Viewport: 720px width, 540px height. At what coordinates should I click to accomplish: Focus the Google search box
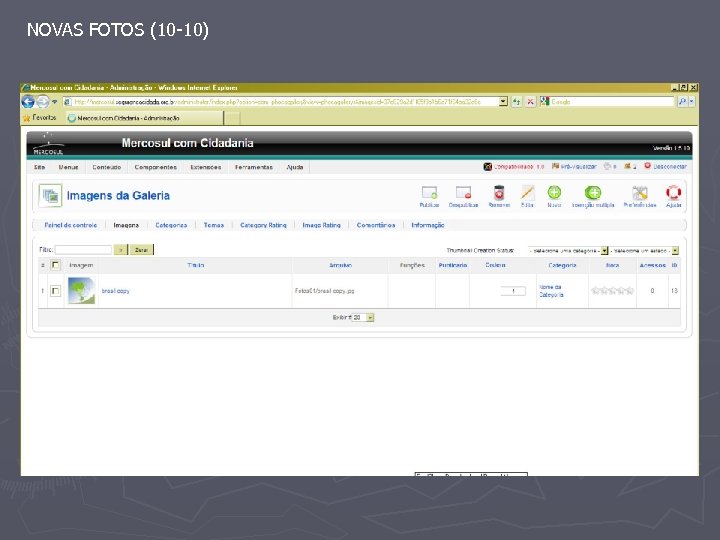tap(611, 101)
